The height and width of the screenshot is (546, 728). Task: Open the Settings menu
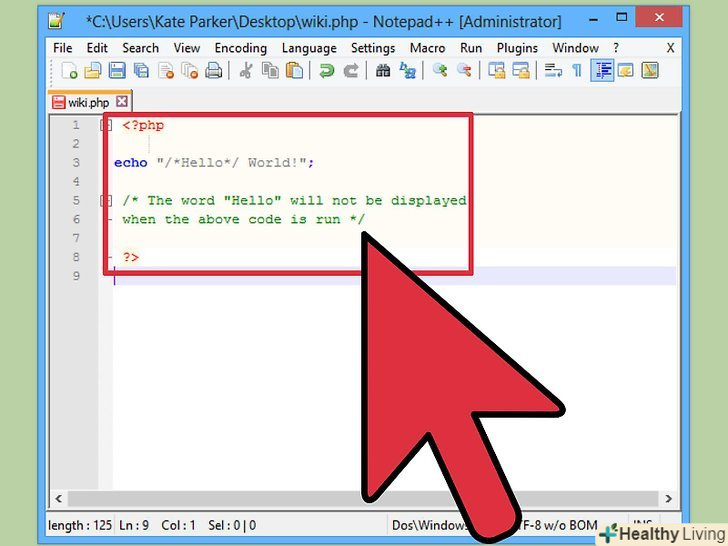tap(373, 48)
